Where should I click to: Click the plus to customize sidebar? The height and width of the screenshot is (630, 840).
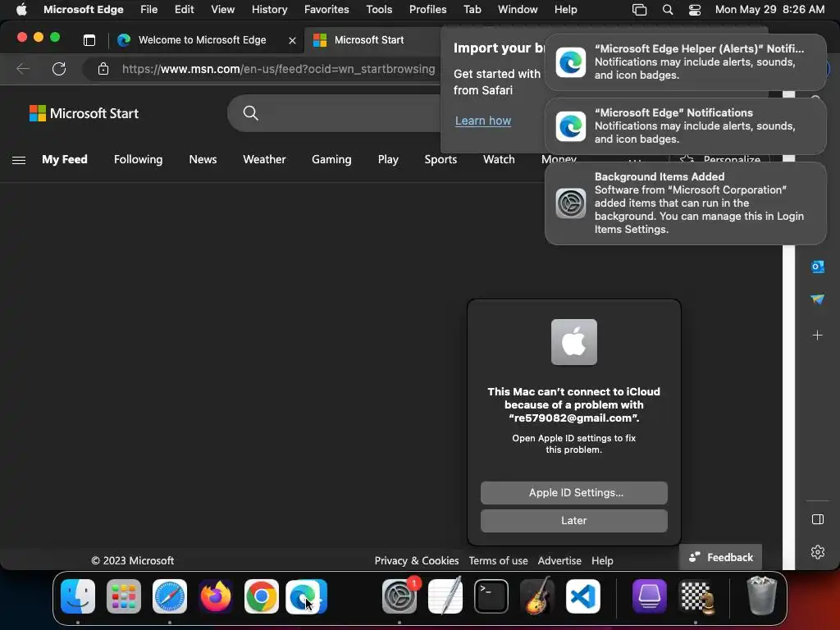click(818, 336)
